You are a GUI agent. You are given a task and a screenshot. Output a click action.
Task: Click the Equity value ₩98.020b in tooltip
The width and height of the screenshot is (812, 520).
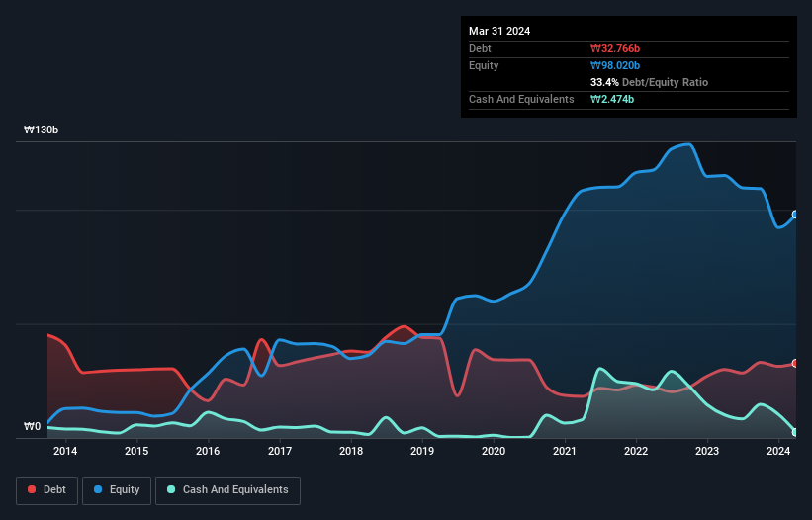pyautogui.click(x=615, y=65)
